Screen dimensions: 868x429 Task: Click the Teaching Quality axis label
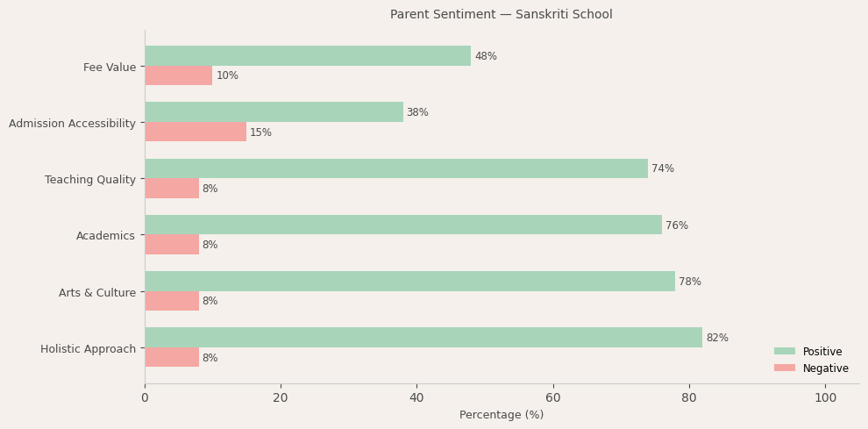[x=90, y=180]
